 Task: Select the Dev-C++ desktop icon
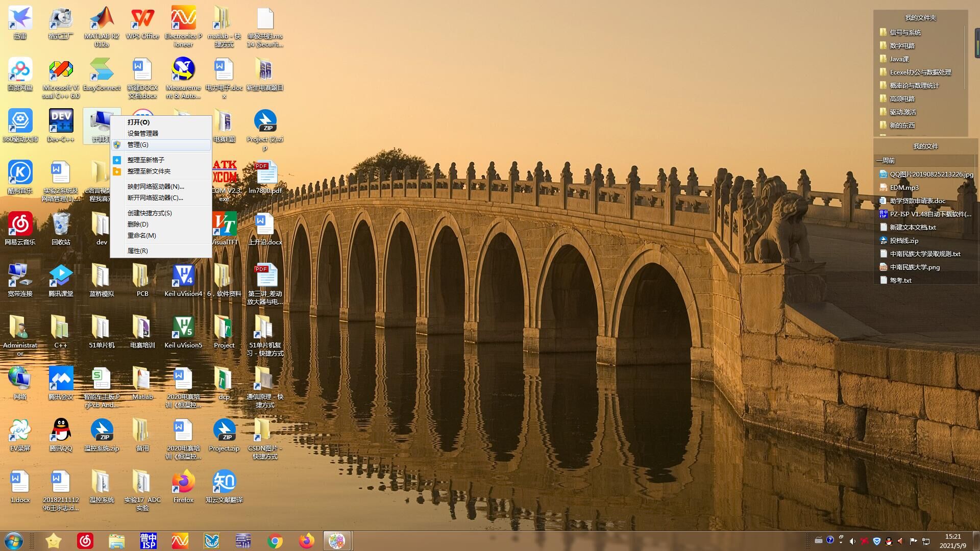(x=61, y=126)
